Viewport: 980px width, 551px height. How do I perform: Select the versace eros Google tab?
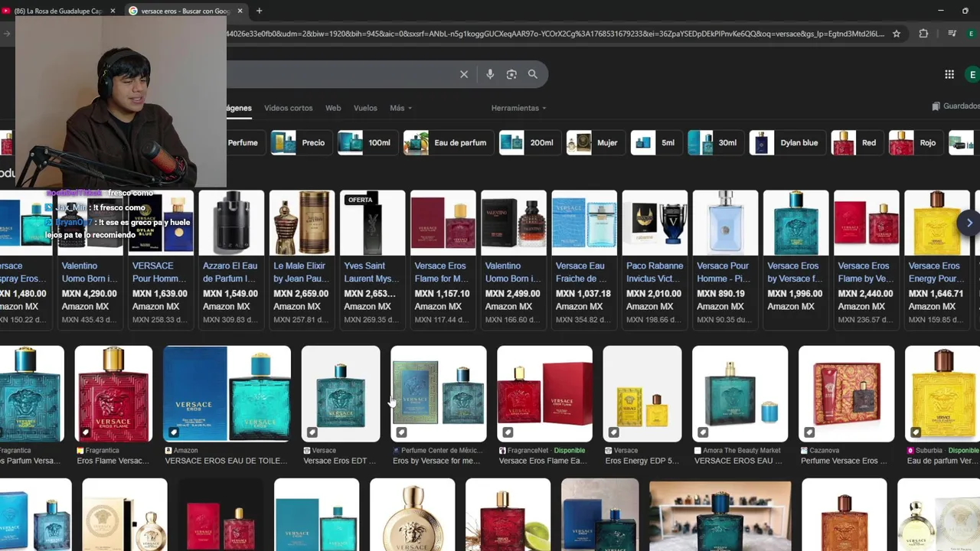click(x=185, y=11)
